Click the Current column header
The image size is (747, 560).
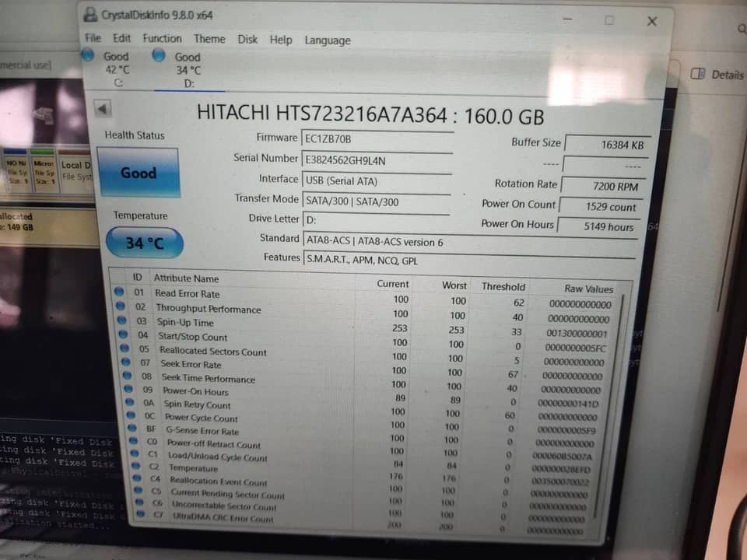pyautogui.click(x=393, y=284)
